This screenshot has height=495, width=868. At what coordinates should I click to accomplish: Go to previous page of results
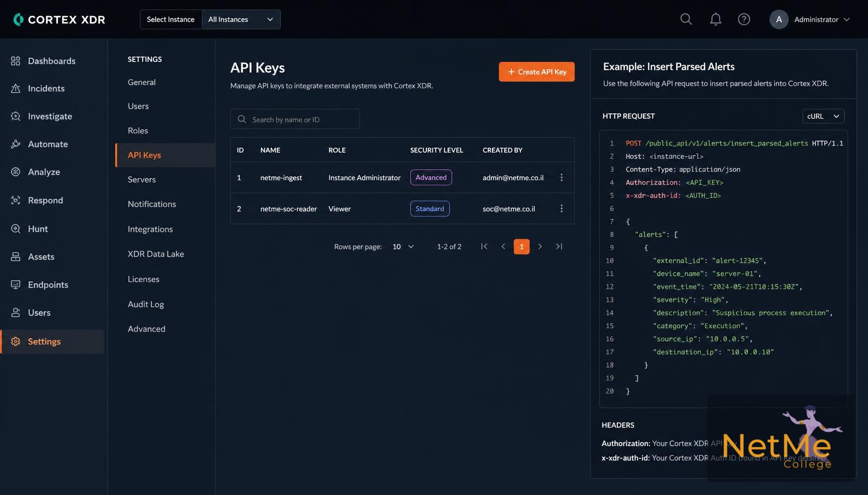click(503, 246)
